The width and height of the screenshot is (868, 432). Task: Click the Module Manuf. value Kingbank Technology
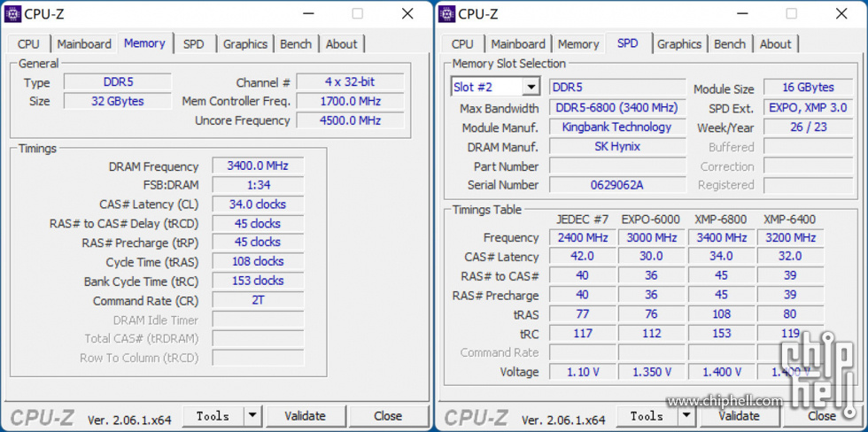click(617, 127)
